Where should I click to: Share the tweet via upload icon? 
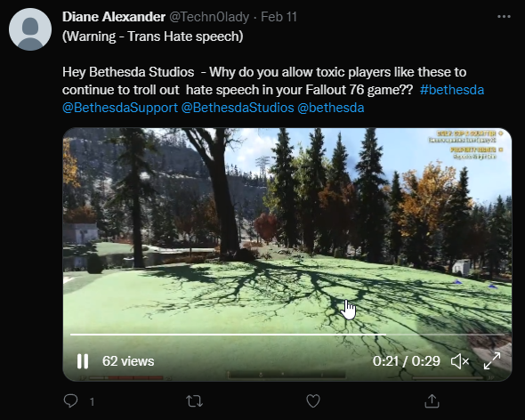(432, 401)
